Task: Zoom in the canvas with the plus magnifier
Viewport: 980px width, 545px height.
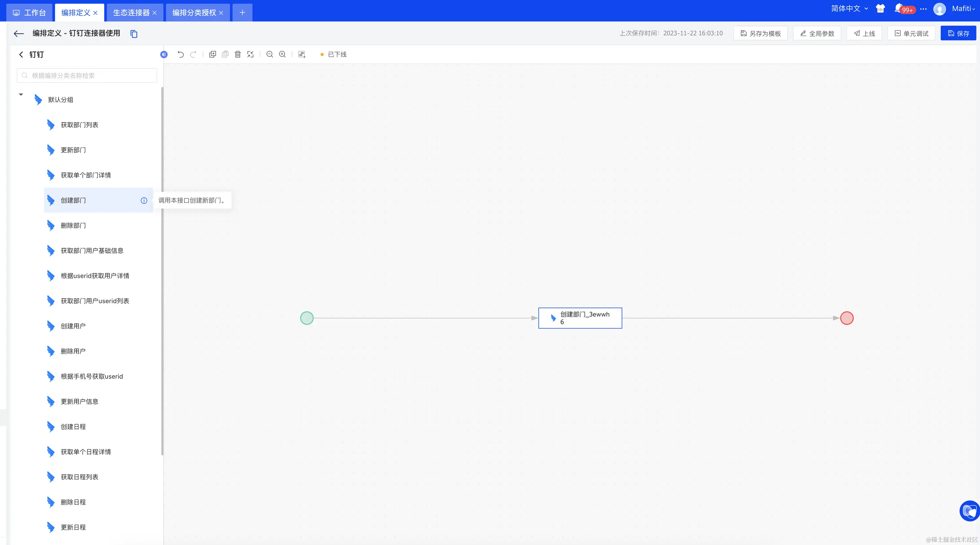Action: [282, 54]
